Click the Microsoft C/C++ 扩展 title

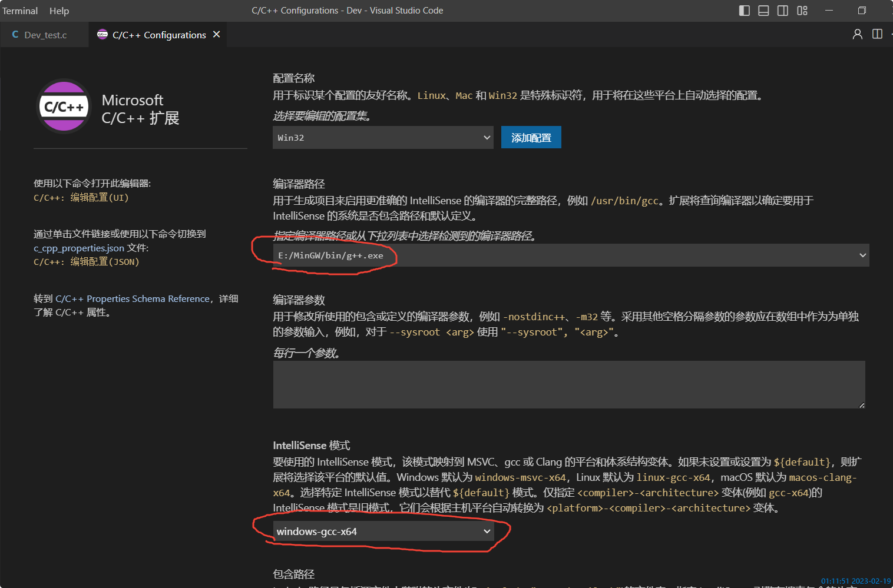pyautogui.click(x=140, y=109)
